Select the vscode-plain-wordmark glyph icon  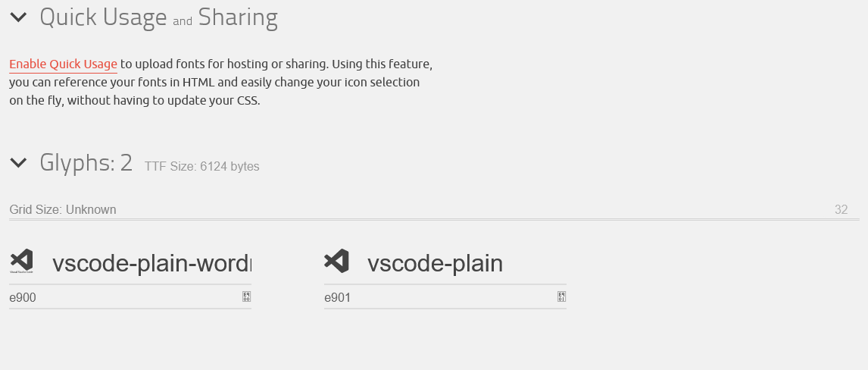coord(22,262)
